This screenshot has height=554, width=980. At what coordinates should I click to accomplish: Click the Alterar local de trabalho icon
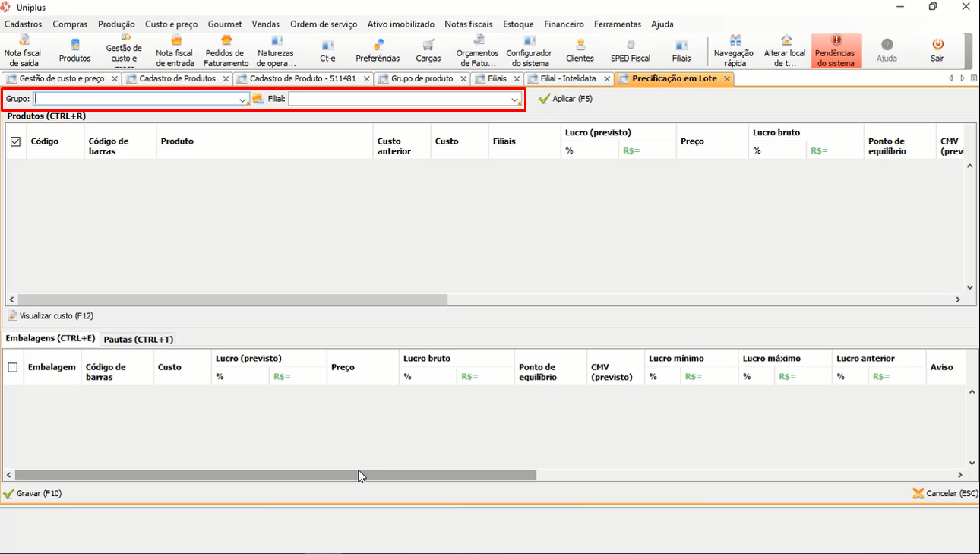tap(786, 51)
